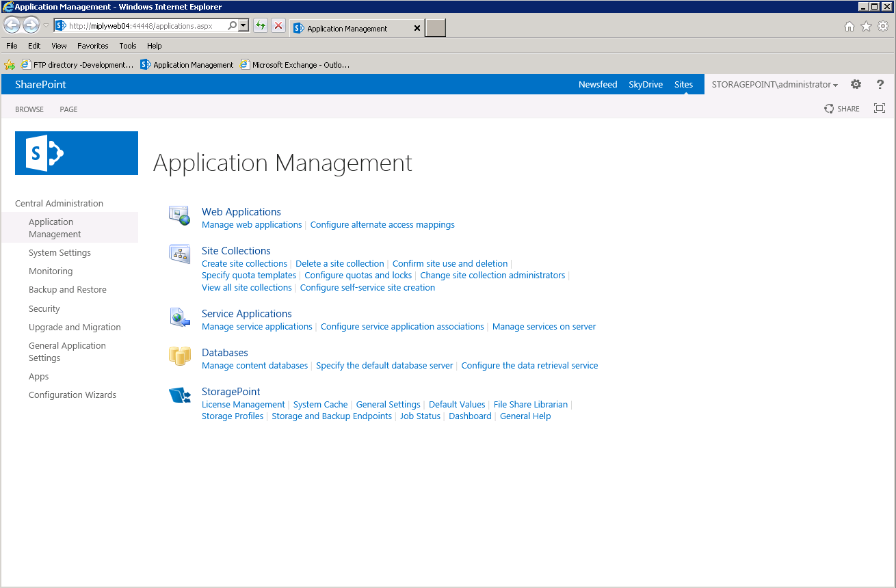This screenshot has height=588, width=896.
Task: Click the browser Back arrow button
Action: tap(12, 25)
